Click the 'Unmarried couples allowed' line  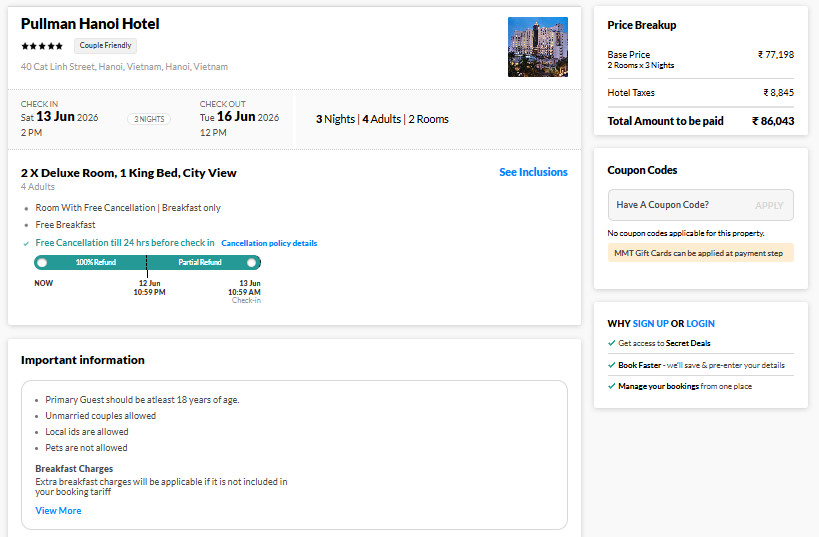pos(100,416)
